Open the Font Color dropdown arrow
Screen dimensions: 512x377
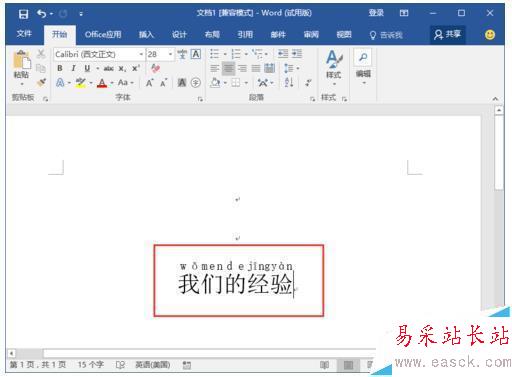pos(112,83)
